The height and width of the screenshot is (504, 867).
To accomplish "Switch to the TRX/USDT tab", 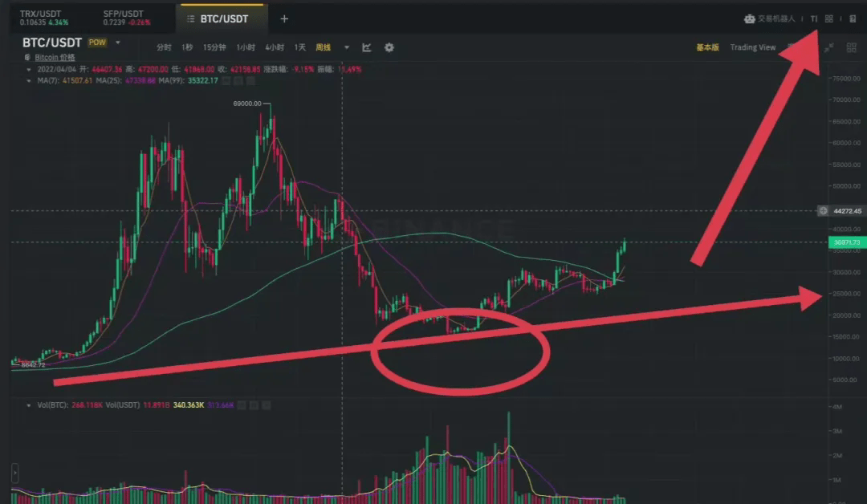I will 44,18.
